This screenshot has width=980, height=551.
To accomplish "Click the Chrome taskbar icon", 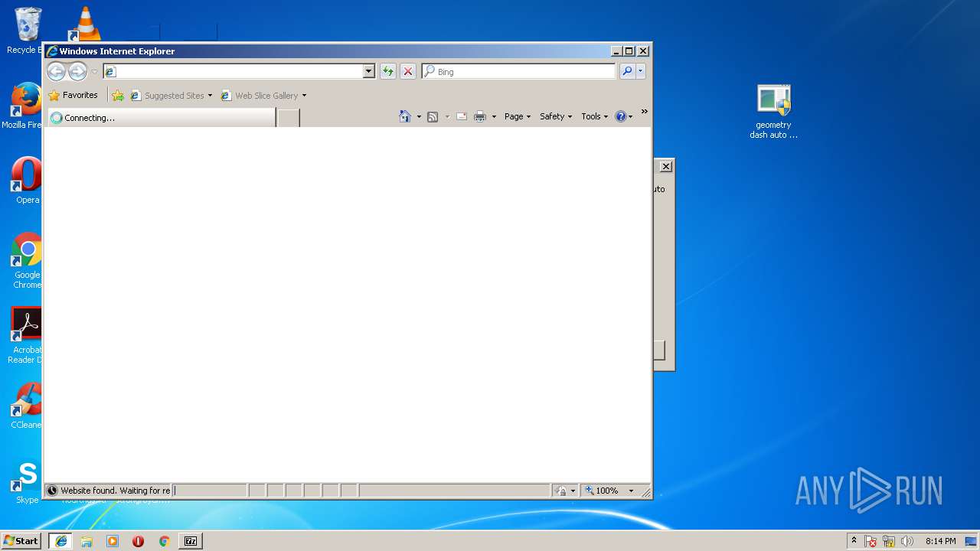I will coord(164,541).
